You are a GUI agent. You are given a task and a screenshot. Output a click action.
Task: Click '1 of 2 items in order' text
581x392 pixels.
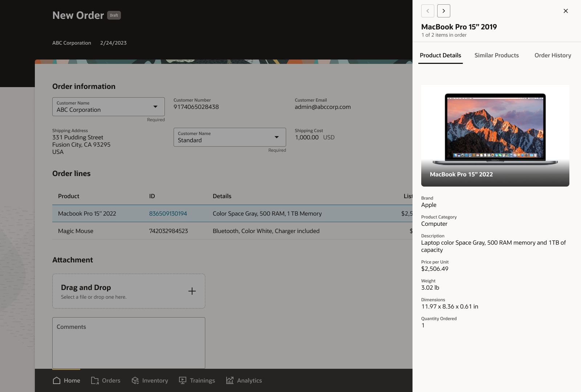(x=444, y=35)
